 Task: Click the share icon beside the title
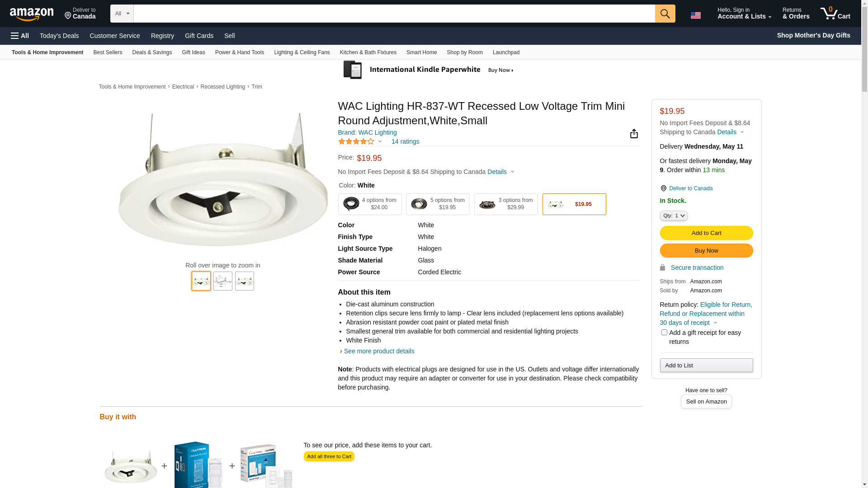tap(634, 134)
